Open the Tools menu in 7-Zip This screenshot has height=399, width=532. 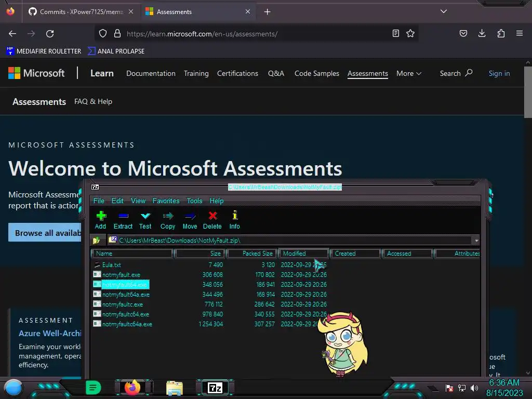[194, 201]
